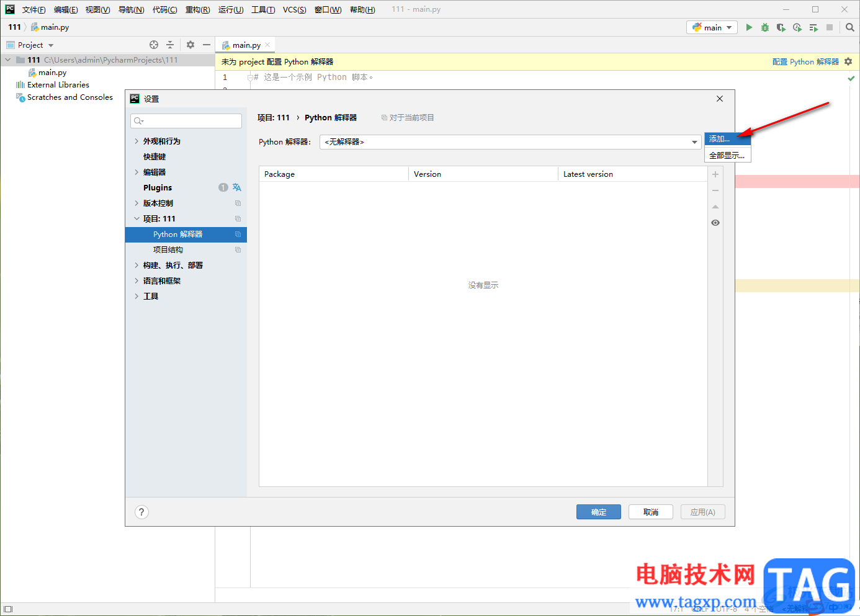Click the stop run square icon
The height and width of the screenshot is (616, 860).
tap(830, 27)
